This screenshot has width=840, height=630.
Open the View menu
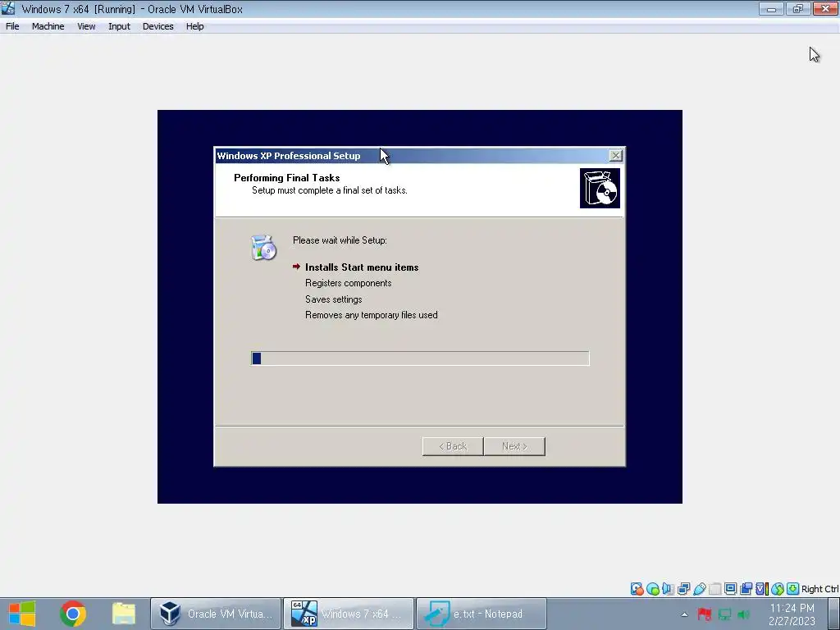pyautogui.click(x=86, y=26)
